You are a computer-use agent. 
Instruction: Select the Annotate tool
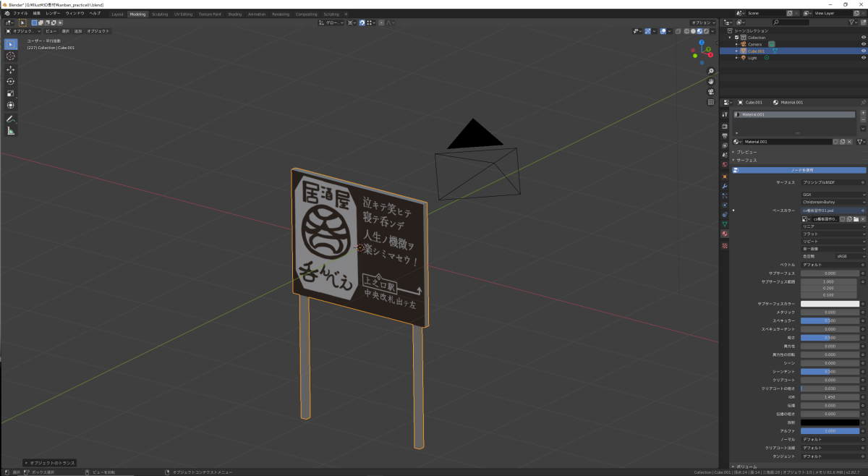pyautogui.click(x=11, y=119)
